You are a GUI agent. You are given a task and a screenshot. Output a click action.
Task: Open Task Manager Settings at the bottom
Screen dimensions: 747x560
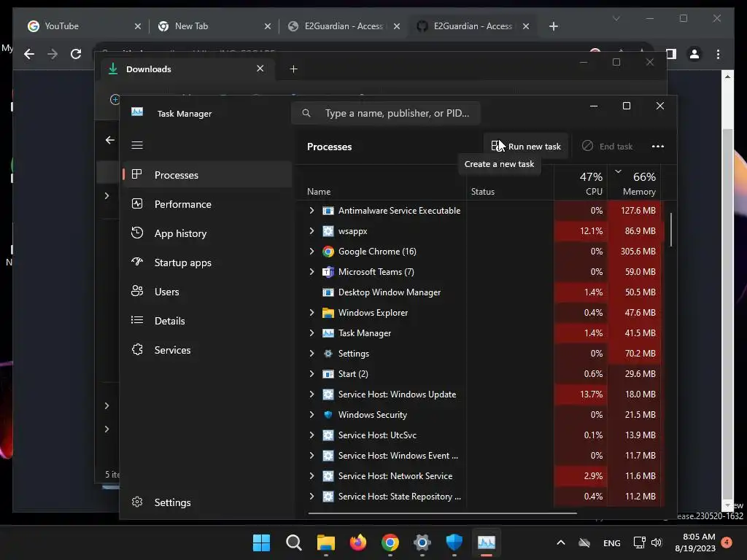(x=206, y=502)
